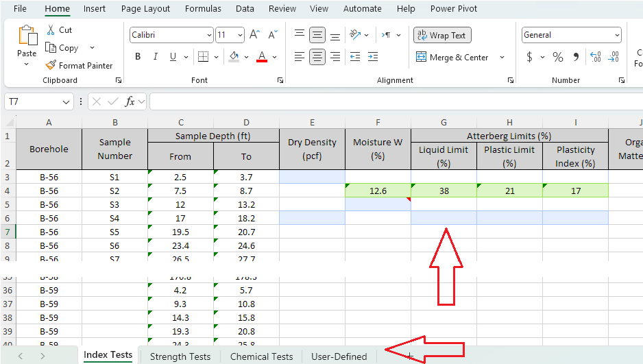Select cell with moisture 12.6
Image resolution: width=643 pixels, height=364 pixels.
(x=378, y=191)
